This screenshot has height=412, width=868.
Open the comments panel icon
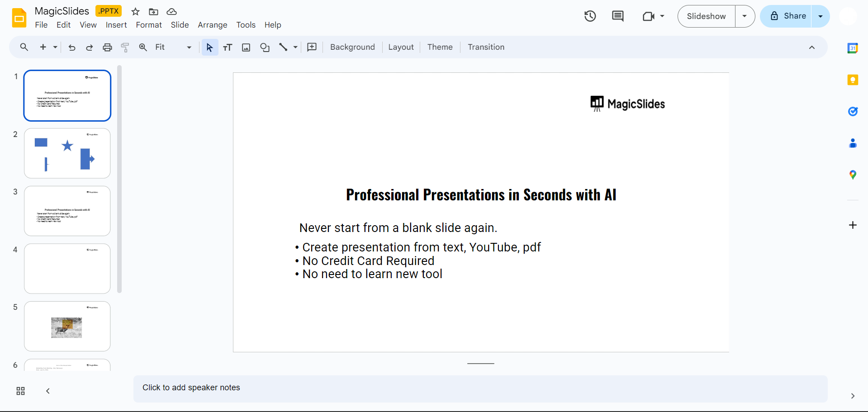(617, 16)
